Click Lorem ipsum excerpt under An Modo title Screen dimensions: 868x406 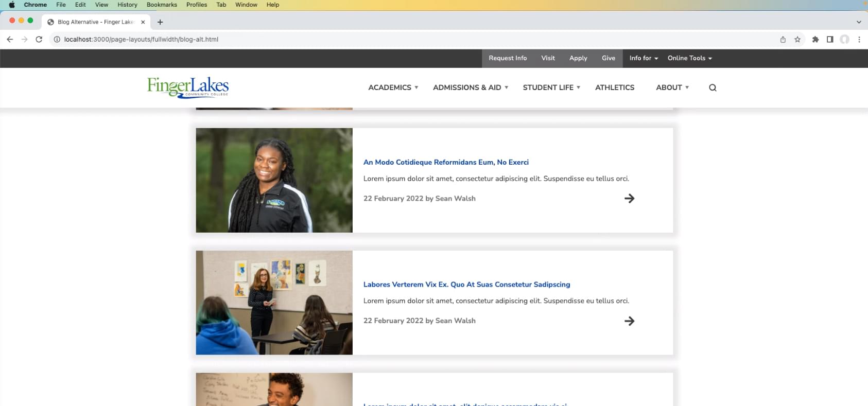[x=496, y=179]
